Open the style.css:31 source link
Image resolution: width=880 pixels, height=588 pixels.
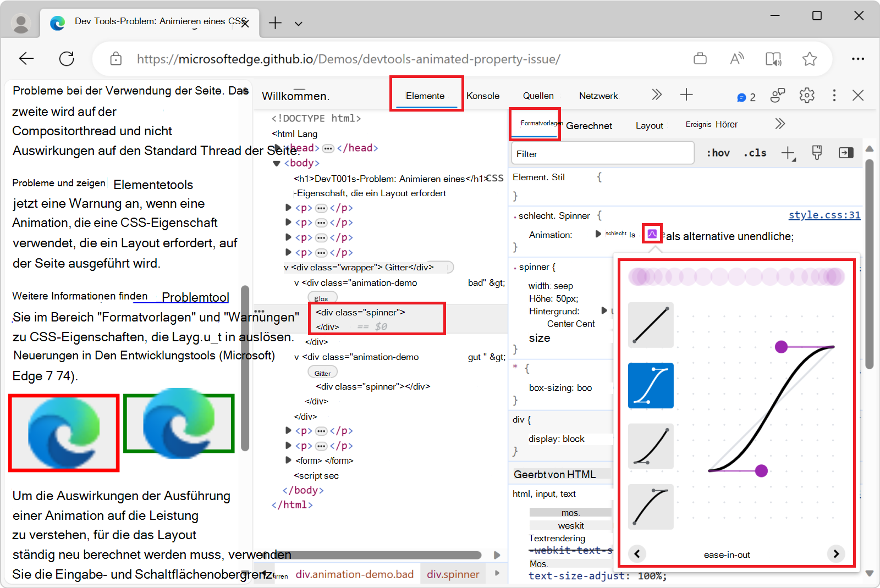824,215
